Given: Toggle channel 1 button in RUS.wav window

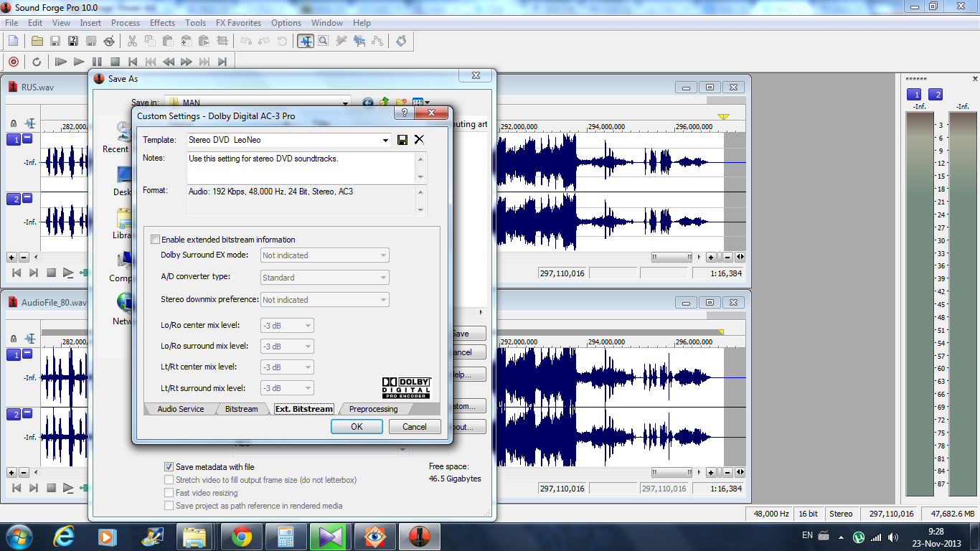Looking at the screenshot, I should 14,140.
